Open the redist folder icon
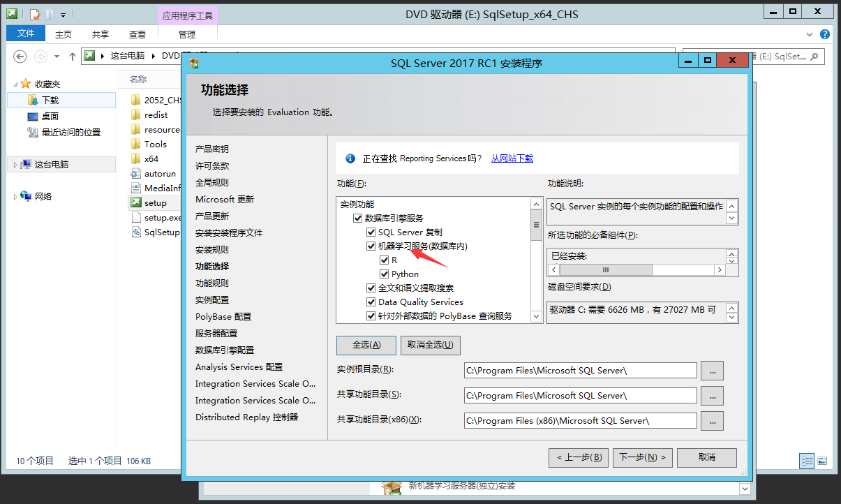 [135, 114]
